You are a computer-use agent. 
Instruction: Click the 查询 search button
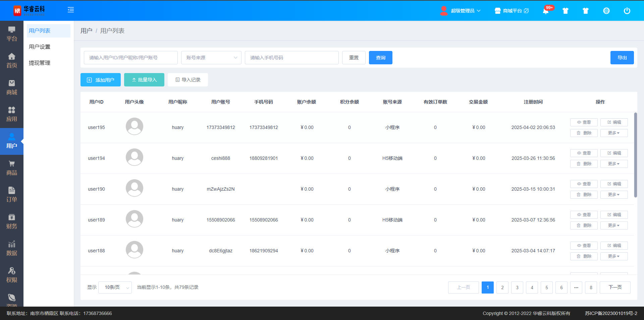point(380,58)
